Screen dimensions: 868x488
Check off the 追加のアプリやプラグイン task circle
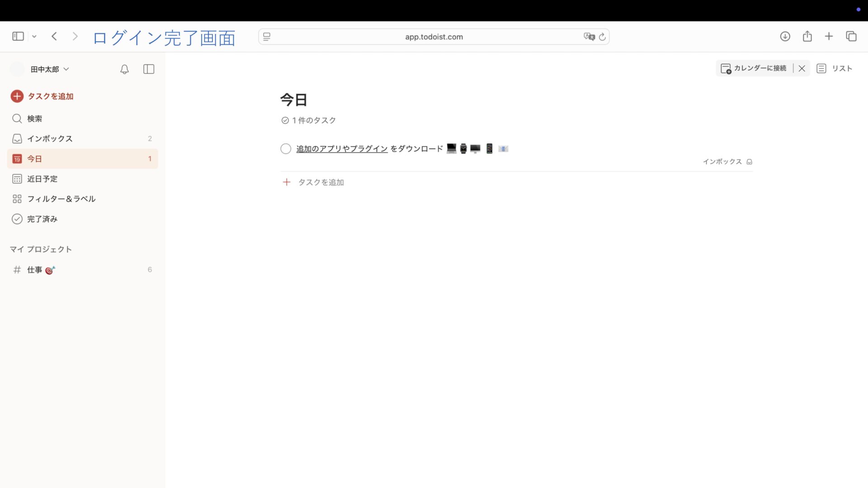click(285, 149)
